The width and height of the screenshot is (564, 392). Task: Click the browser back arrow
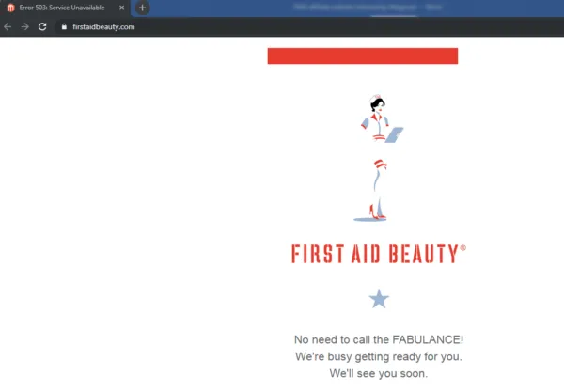click(x=8, y=26)
